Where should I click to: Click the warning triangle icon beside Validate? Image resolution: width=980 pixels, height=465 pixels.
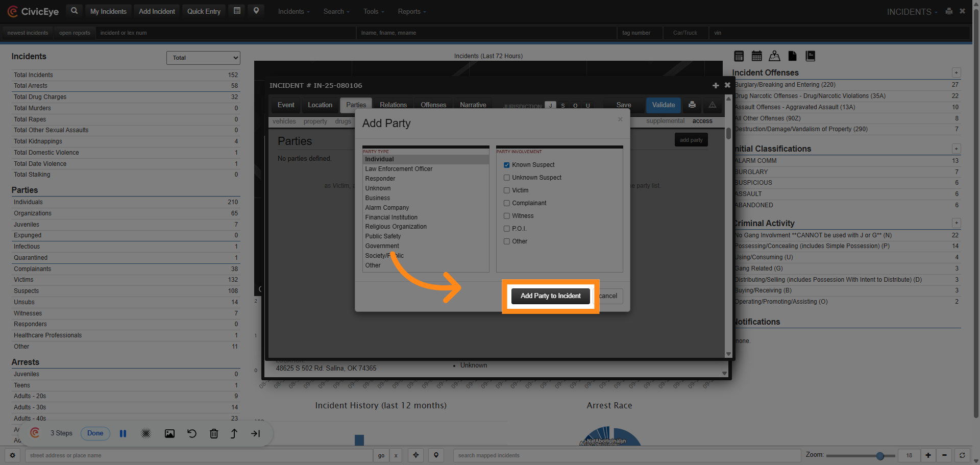tap(712, 105)
